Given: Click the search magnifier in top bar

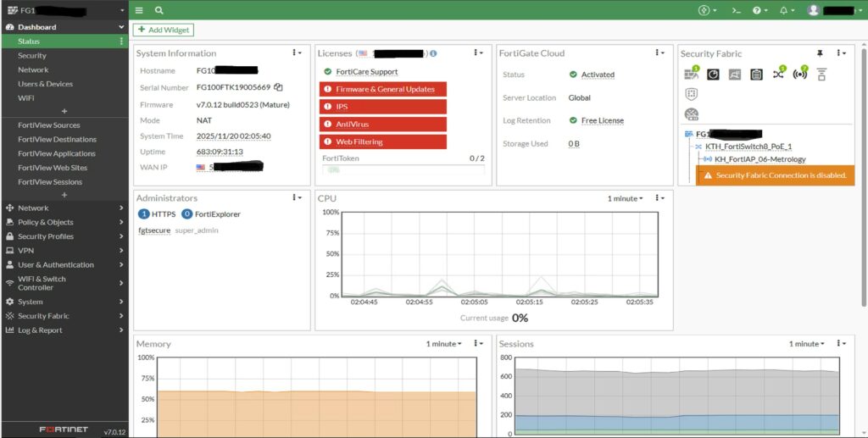Looking at the screenshot, I should (x=159, y=10).
